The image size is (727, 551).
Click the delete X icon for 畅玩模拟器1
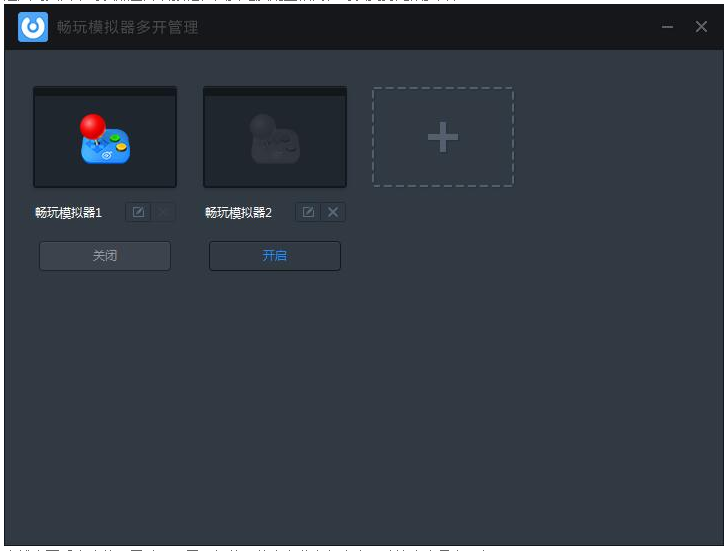[163, 212]
